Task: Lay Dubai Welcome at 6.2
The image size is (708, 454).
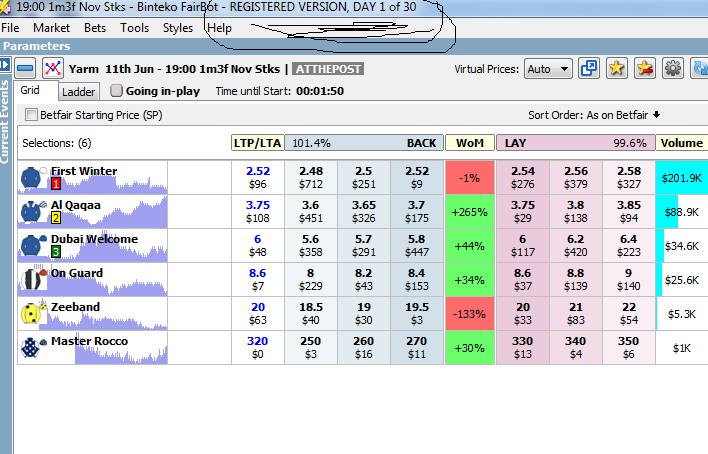Action: [x=576, y=245]
